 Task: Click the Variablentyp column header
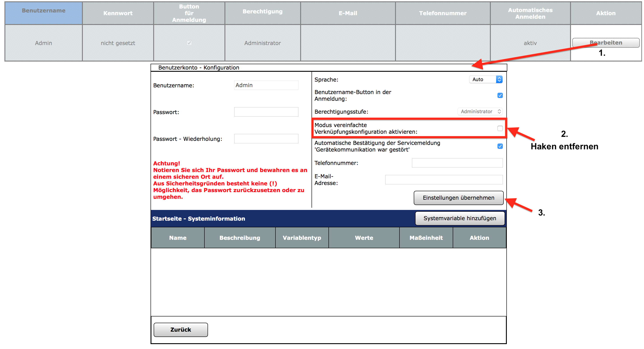302,238
